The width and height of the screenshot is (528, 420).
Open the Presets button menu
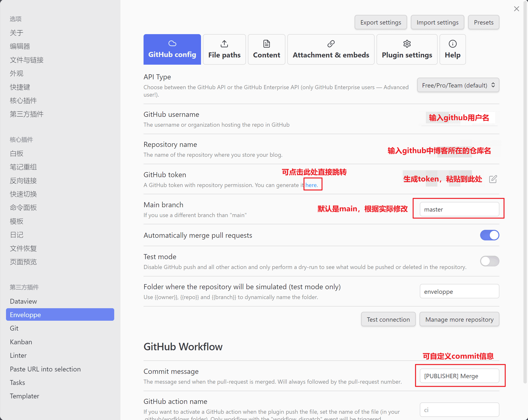click(x=484, y=22)
